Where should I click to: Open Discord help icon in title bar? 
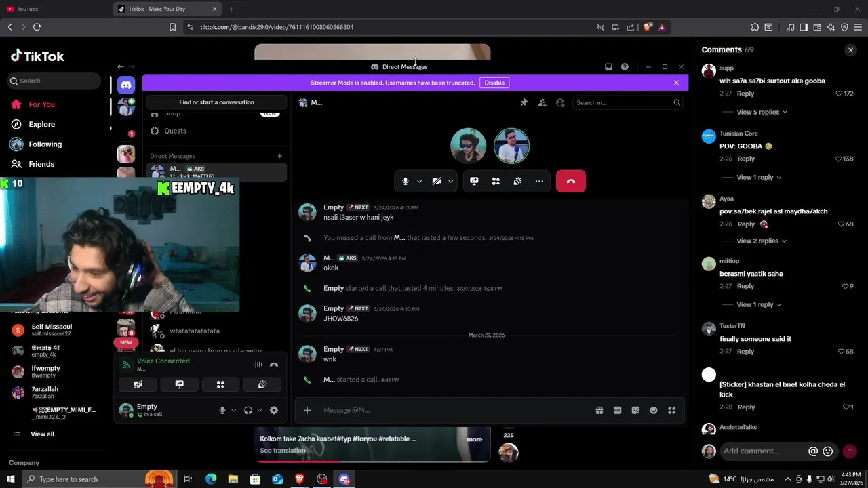(x=625, y=67)
